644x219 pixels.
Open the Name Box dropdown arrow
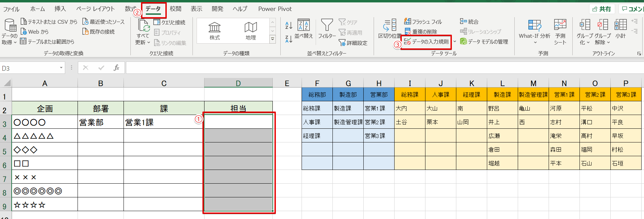tap(61, 68)
